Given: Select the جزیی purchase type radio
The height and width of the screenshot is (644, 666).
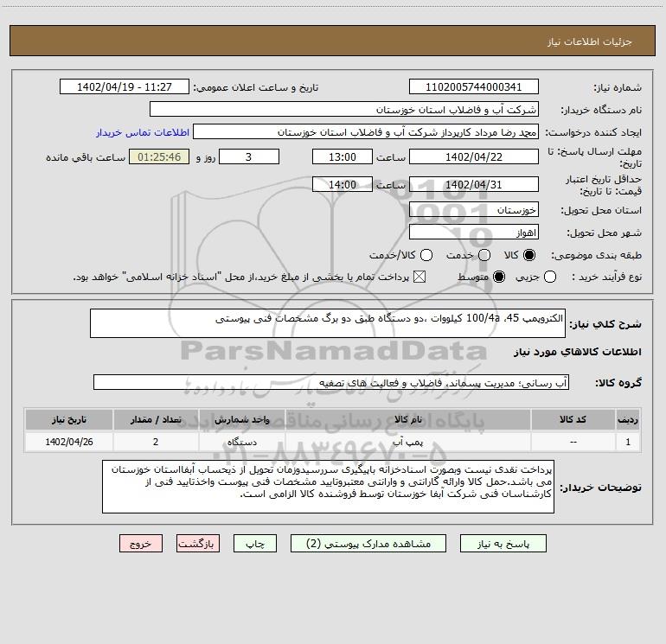Looking at the screenshot, I should (550, 277).
